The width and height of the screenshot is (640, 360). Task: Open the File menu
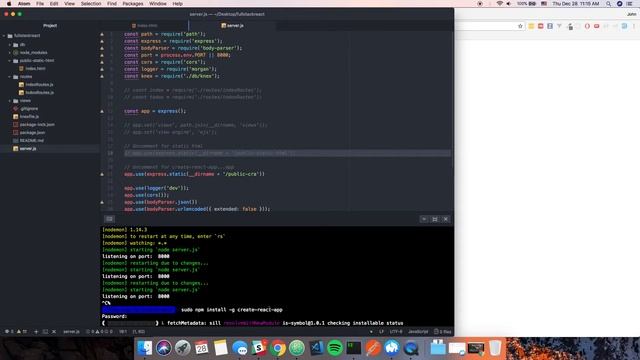tap(40, 4)
